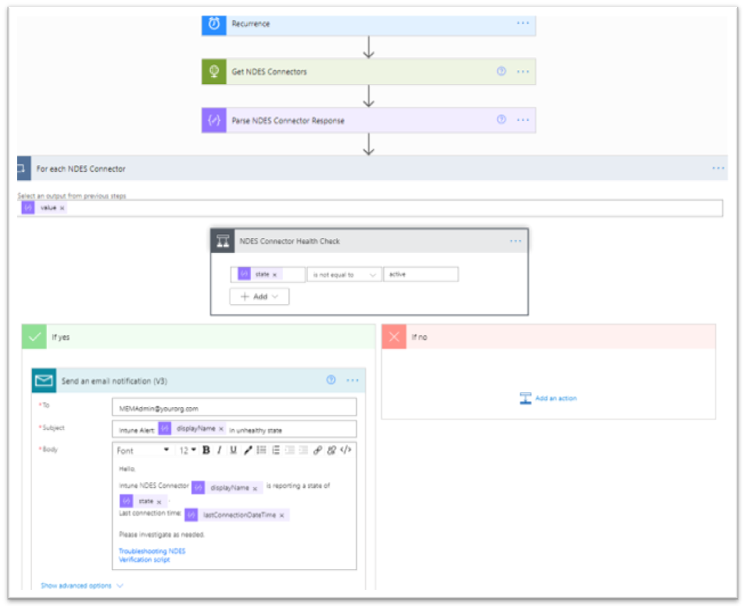
Task: Open Get NDES Connectors ellipsis menu
Action: pos(523,72)
